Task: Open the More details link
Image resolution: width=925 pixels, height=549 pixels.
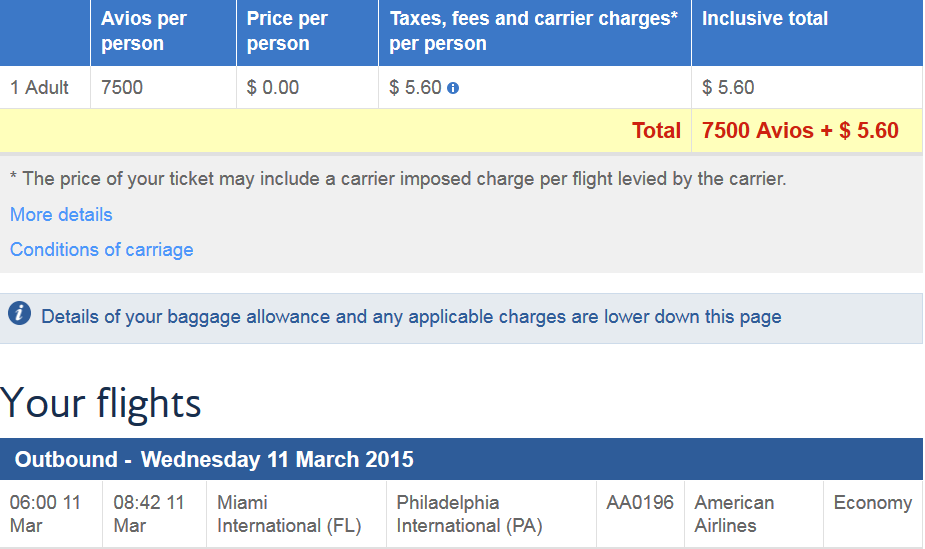Action: (x=61, y=215)
